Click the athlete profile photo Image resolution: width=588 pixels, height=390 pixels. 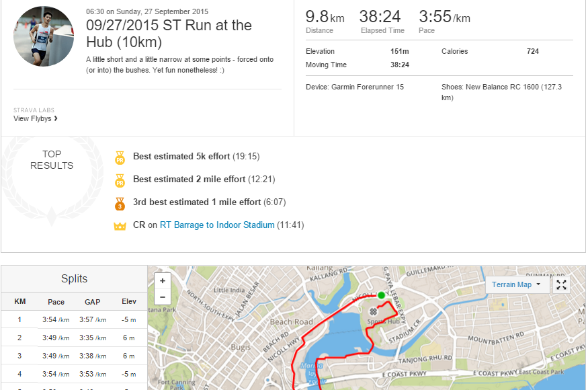click(x=44, y=36)
